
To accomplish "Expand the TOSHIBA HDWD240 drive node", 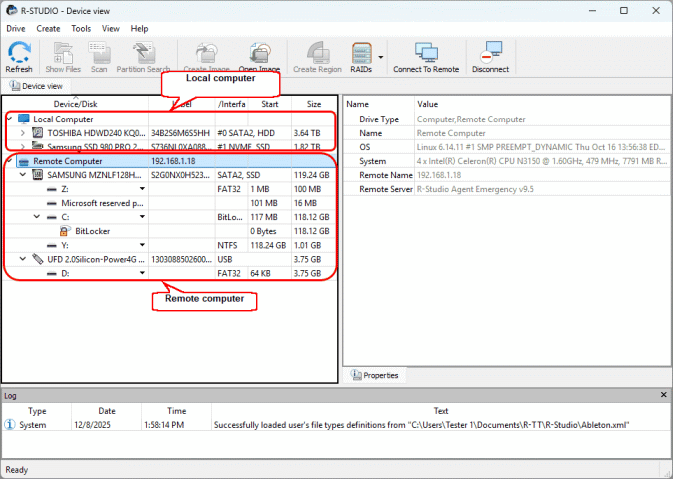I will (22, 133).
